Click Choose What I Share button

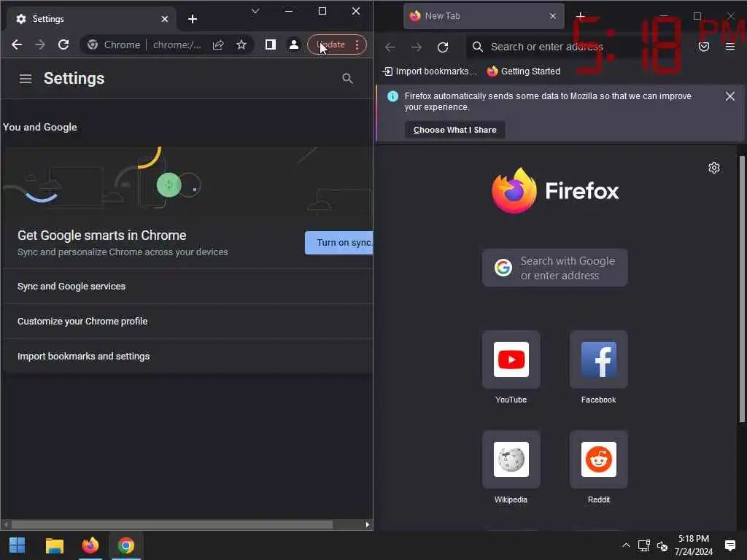point(455,130)
